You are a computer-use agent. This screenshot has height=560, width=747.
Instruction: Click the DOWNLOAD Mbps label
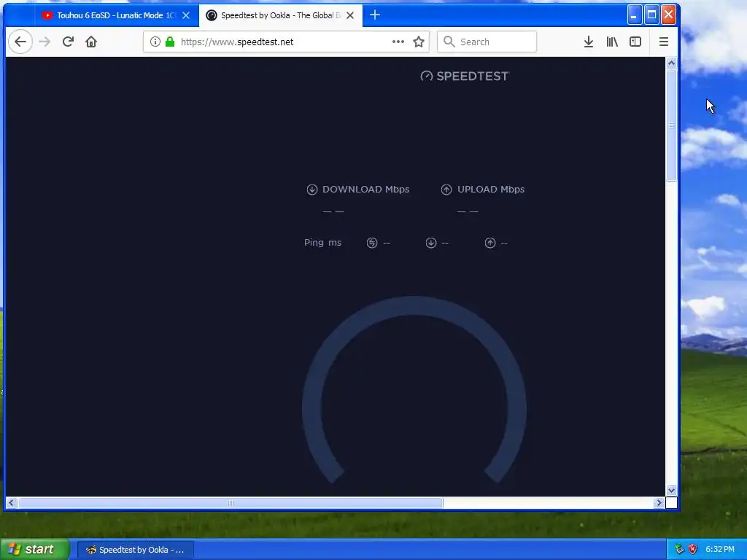pyautogui.click(x=366, y=190)
